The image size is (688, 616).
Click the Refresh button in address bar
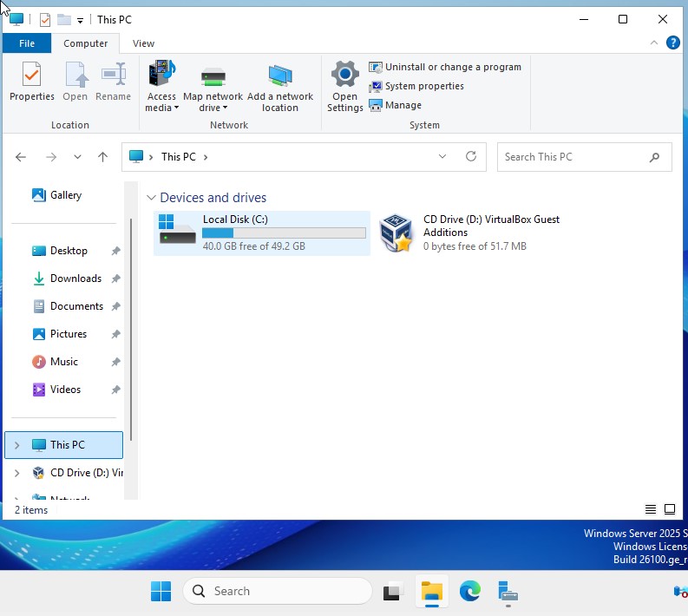(x=471, y=157)
